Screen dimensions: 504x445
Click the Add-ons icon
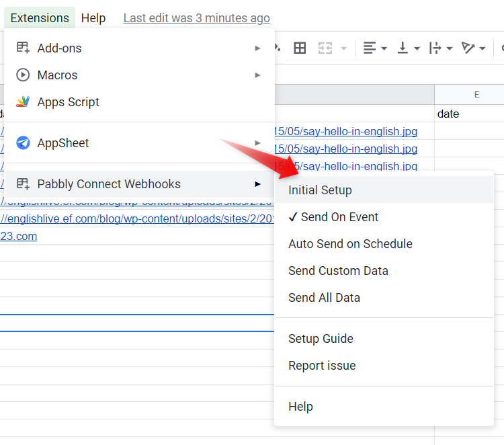tap(23, 48)
